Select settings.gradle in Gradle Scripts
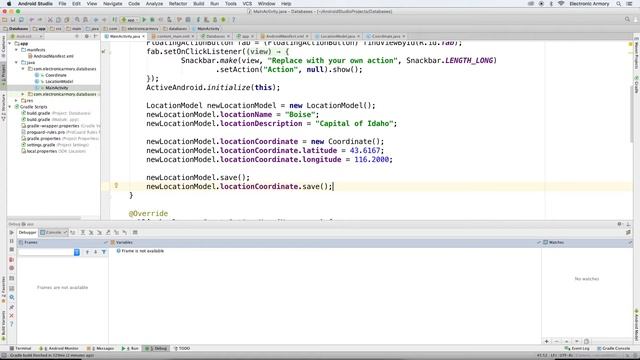640x360 pixels. click(41, 145)
